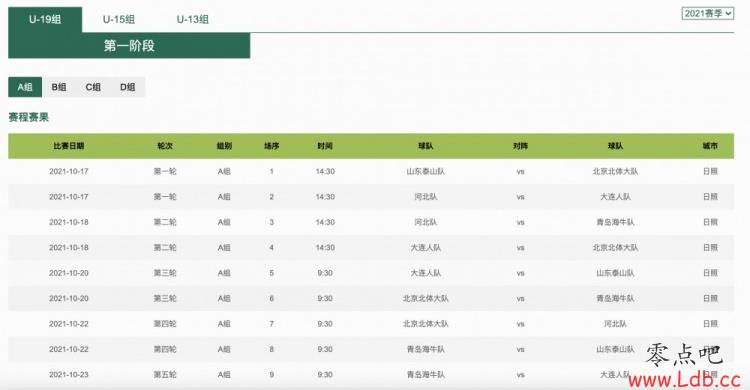750x390 pixels.
Task: Switch to the U-19组 tab
Action: coord(45,20)
